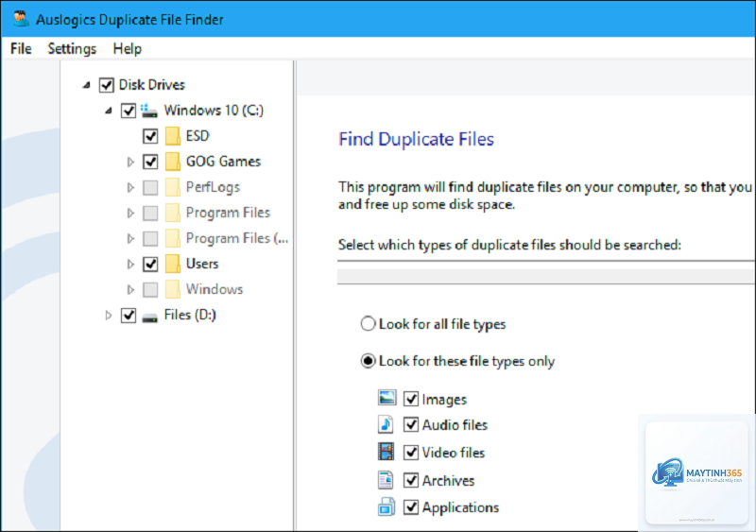Click the Applications label text
Viewport: 756px width, 532px height.
(460, 507)
